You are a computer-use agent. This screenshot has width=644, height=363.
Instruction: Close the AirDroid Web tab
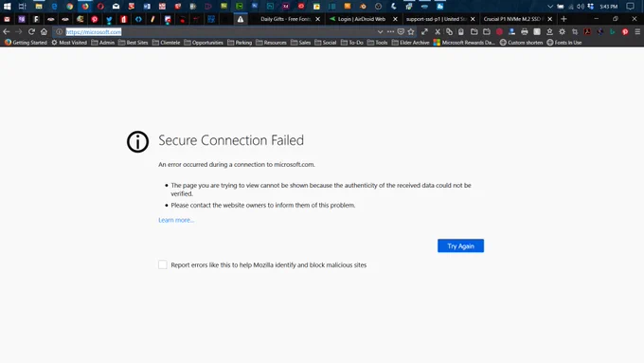[395, 19]
